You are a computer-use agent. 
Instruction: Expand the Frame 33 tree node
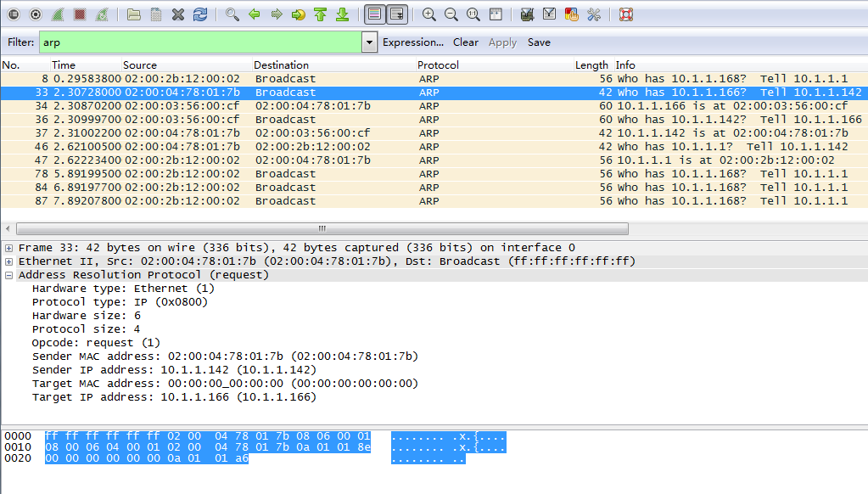[8, 248]
